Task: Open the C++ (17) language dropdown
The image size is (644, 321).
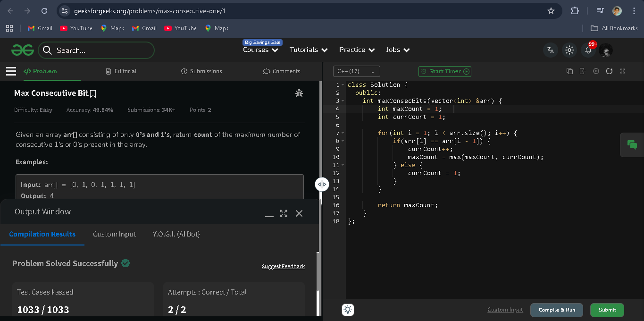Action: pyautogui.click(x=356, y=72)
